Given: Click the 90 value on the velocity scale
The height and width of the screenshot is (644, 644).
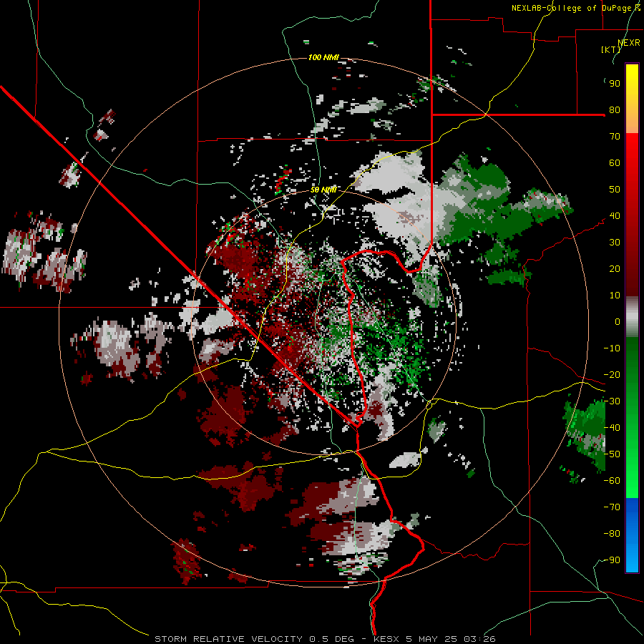Looking at the screenshot, I should [x=615, y=84].
